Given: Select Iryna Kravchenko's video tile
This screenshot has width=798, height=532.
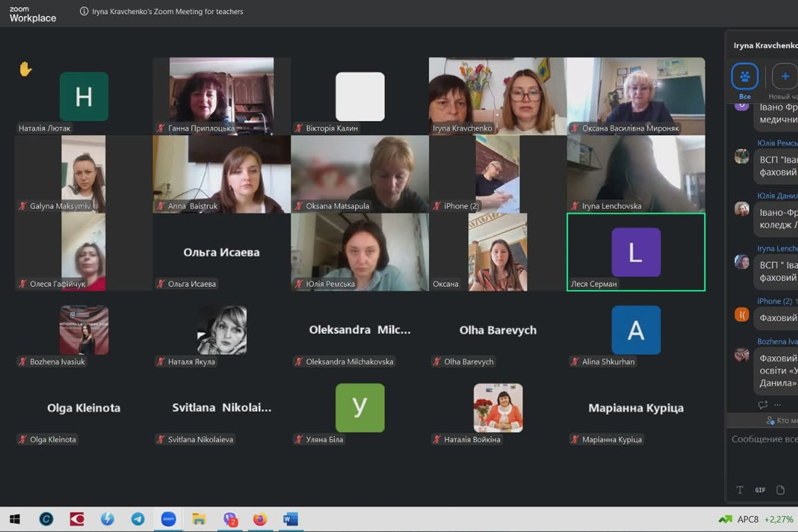Looking at the screenshot, I should (x=498, y=96).
